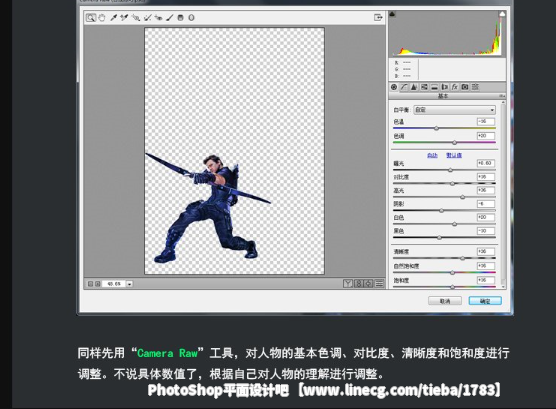Click the color temperature value field
Viewport: 556px width, 409px height.
pyautogui.click(x=486, y=122)
